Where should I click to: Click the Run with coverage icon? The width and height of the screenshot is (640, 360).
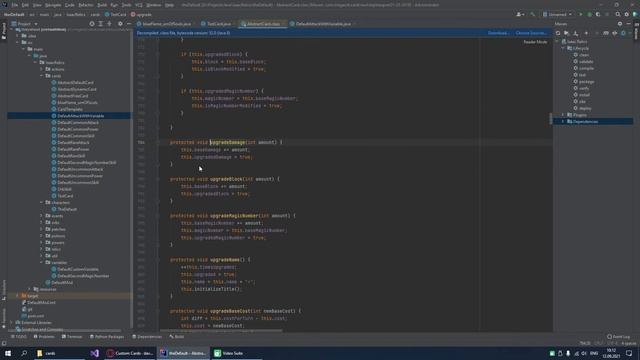point(598,14)
